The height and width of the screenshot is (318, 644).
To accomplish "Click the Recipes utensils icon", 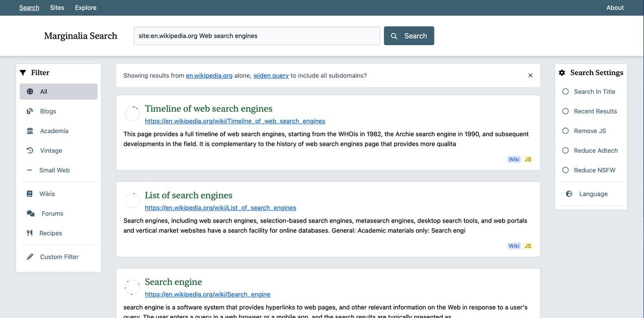I will (x=30, y=233).
